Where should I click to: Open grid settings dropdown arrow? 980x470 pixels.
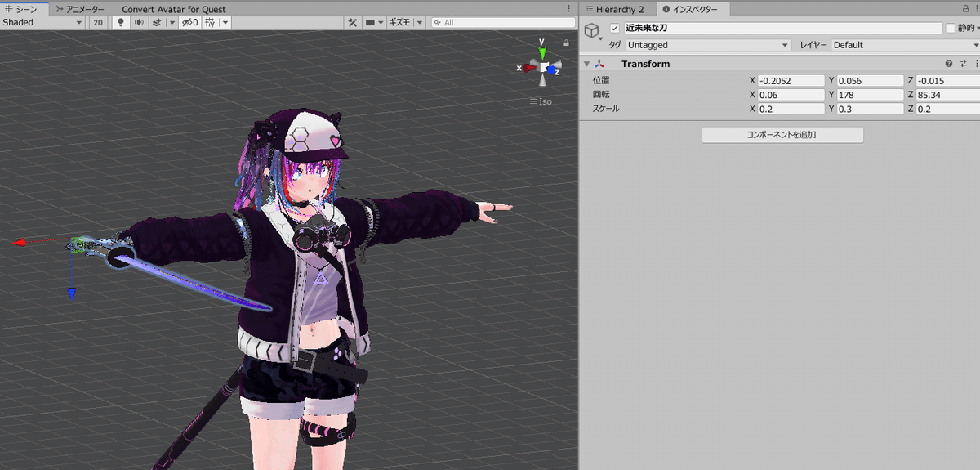tap(225, 23)
